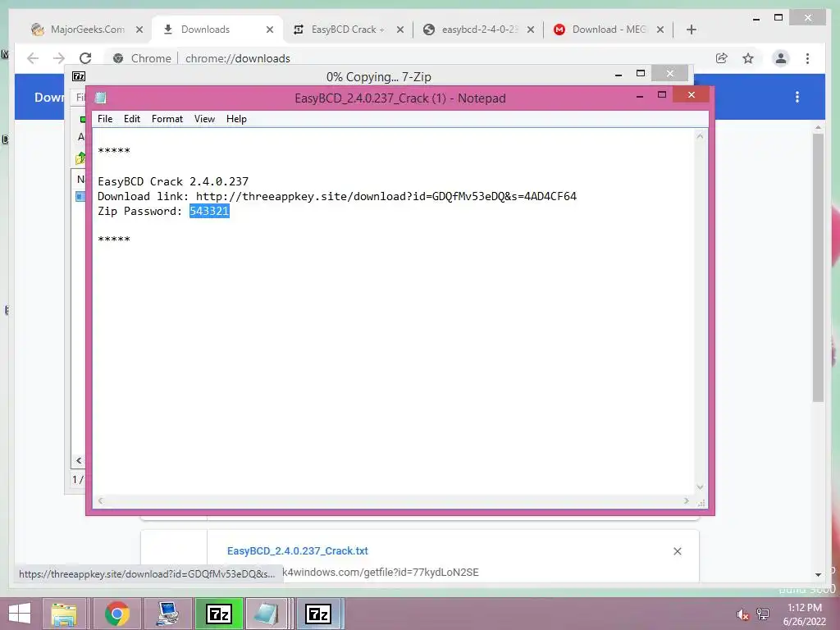This screenshot has width=840, height=630.
Task: Click the Notepad vertical scroll up arrow
Action: [700, 137]
